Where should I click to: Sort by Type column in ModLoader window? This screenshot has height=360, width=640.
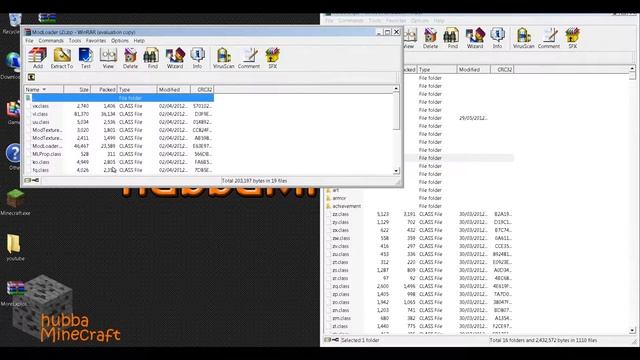tap(137, 89)
